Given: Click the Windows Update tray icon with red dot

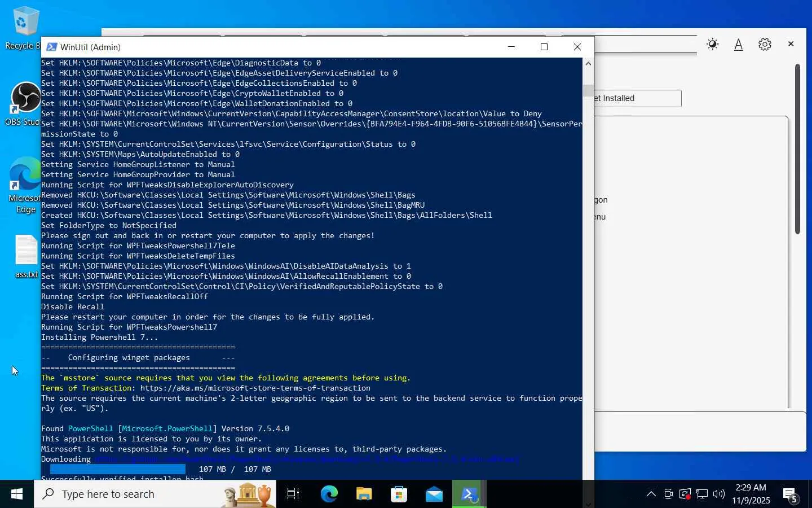Looking at the screenshot, I should point(685,494).
